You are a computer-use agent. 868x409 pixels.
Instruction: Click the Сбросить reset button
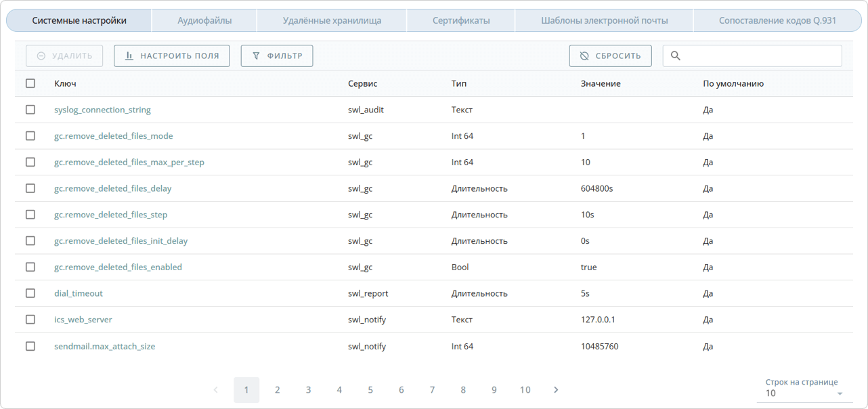[x=610, y=56]
